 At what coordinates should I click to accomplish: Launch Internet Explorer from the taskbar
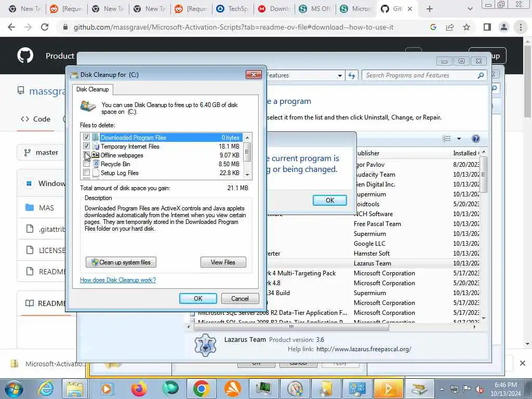coord(46,389)
